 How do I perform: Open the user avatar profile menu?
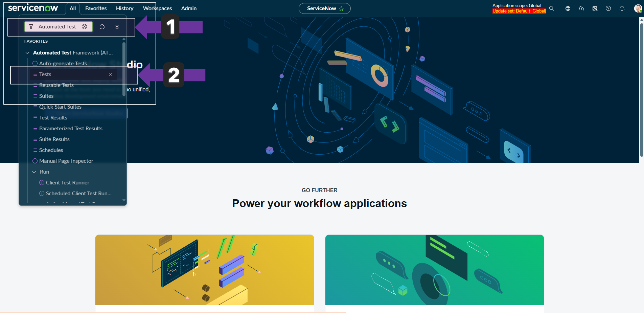638,8
